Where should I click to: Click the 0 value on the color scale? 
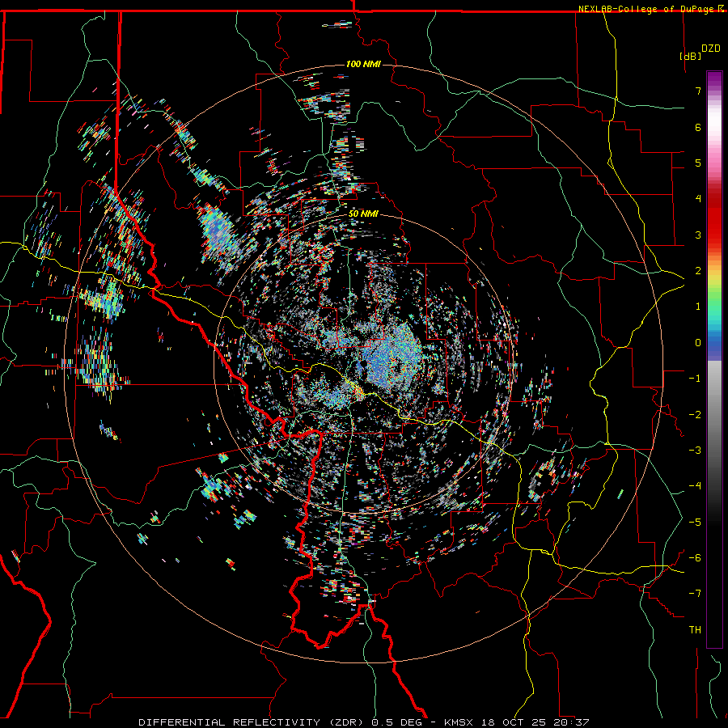tap(698, 343)
